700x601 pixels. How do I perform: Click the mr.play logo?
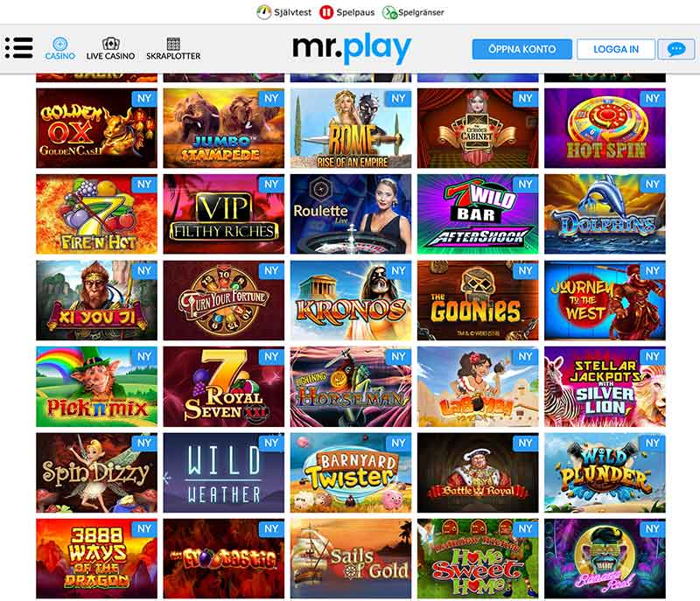[x=352, y=48]
